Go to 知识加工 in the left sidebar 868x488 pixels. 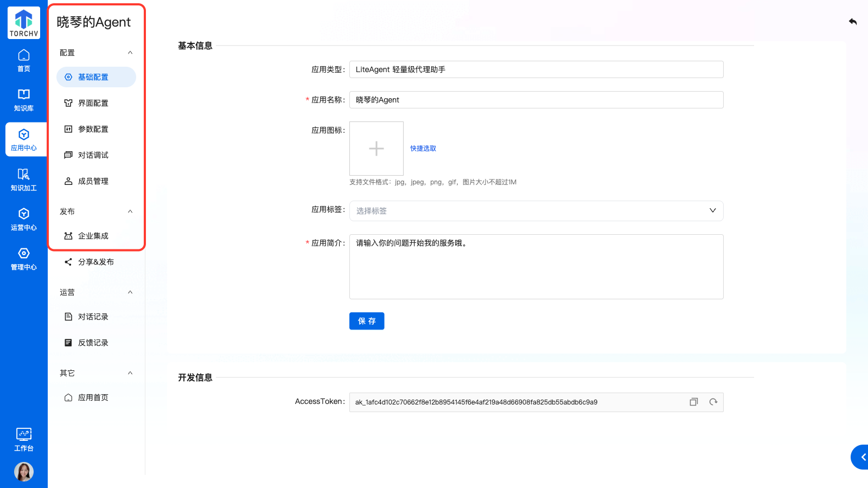tap(24, 179)
